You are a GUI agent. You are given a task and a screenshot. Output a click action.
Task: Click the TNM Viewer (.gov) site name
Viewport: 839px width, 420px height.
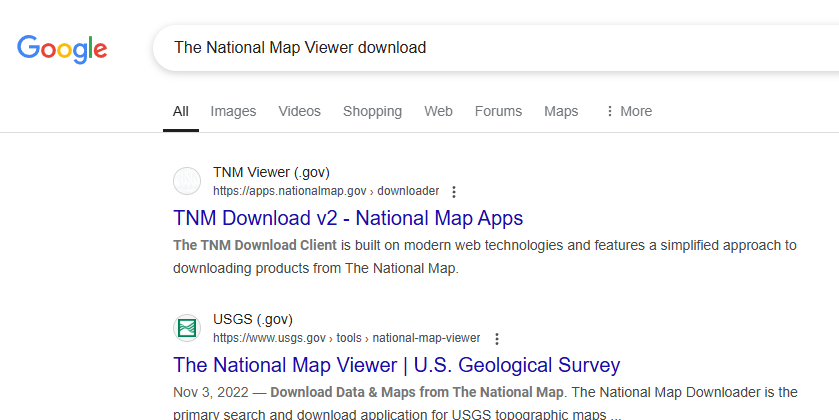pos(271,172)
